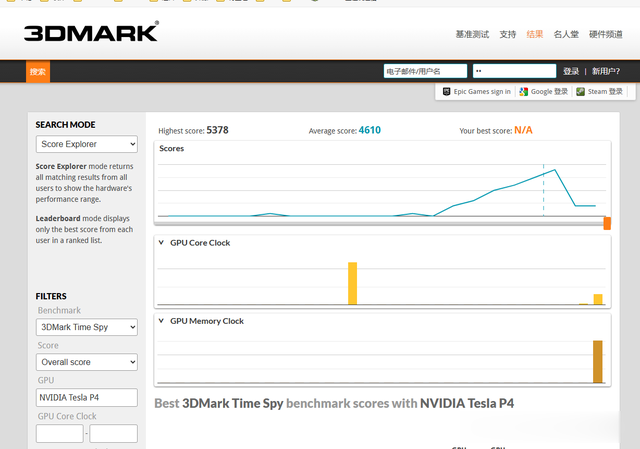
Task: Click the Google 登录 link
Action: click(x=549, y=91)
